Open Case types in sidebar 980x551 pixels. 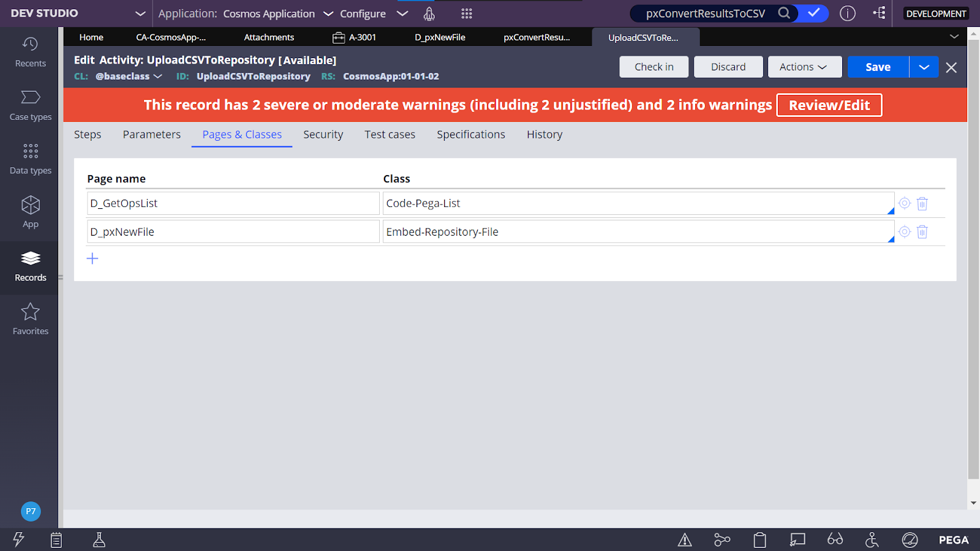30,105
